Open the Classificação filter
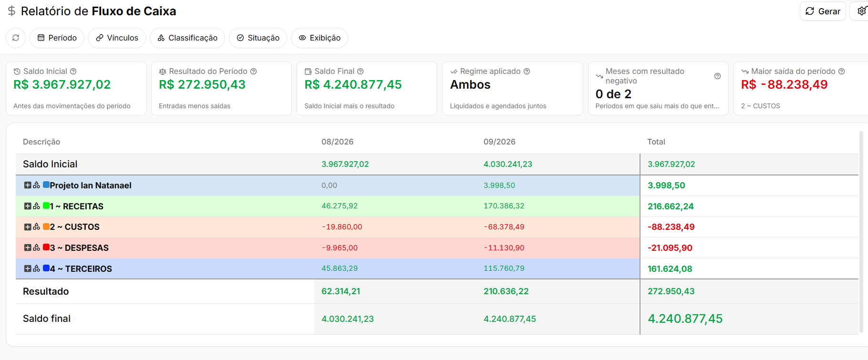Viewport: 868px width, 360px height. (187, 38)
